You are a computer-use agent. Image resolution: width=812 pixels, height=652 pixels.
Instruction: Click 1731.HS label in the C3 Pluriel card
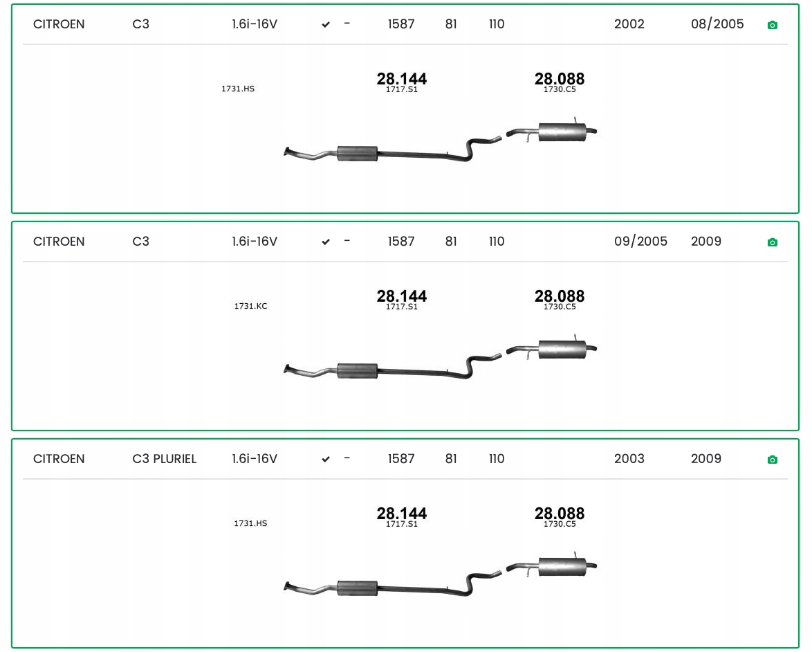tap(250, 523)
